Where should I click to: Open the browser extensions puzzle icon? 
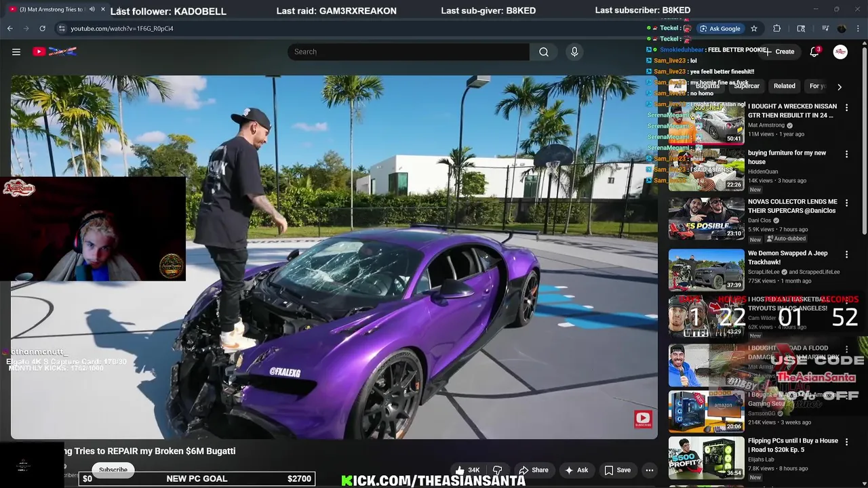coord(777,28)
